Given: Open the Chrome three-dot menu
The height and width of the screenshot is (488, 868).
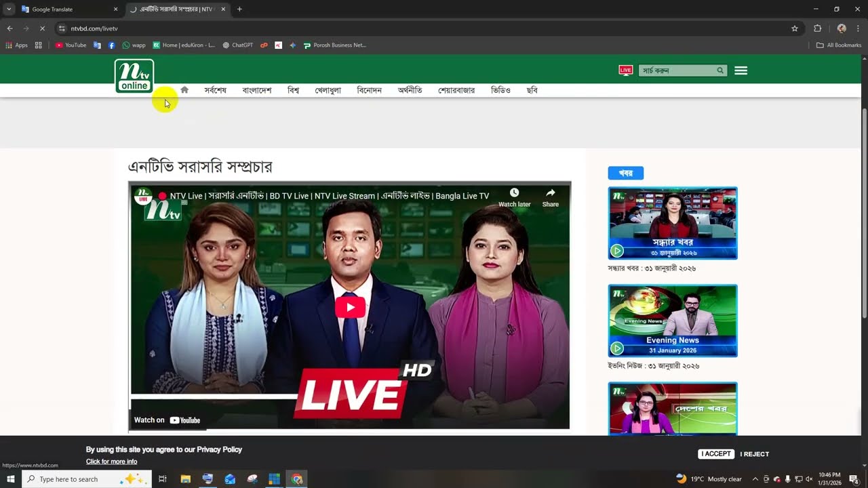Looking at the screenshot, I should coord(858,28).
